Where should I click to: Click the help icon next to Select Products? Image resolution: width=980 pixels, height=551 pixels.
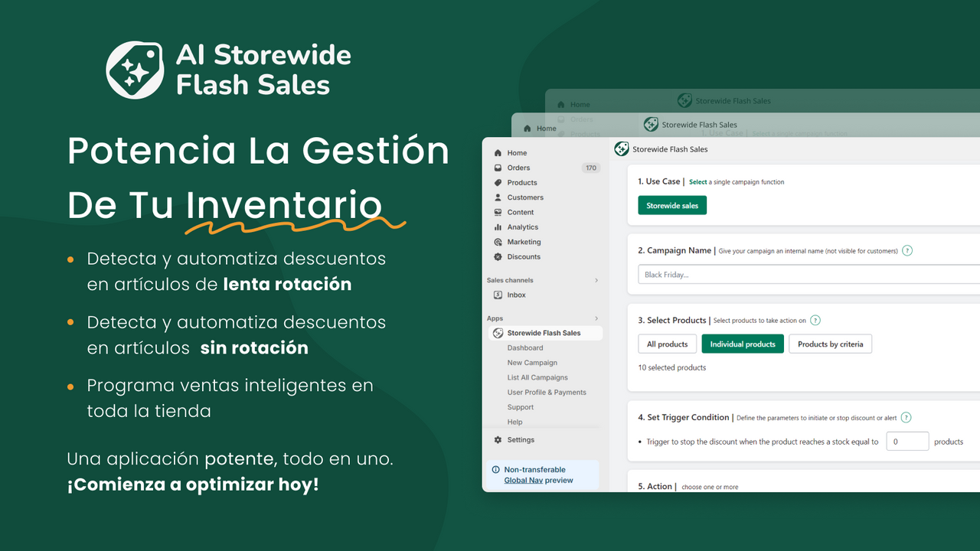coord(815,321)
